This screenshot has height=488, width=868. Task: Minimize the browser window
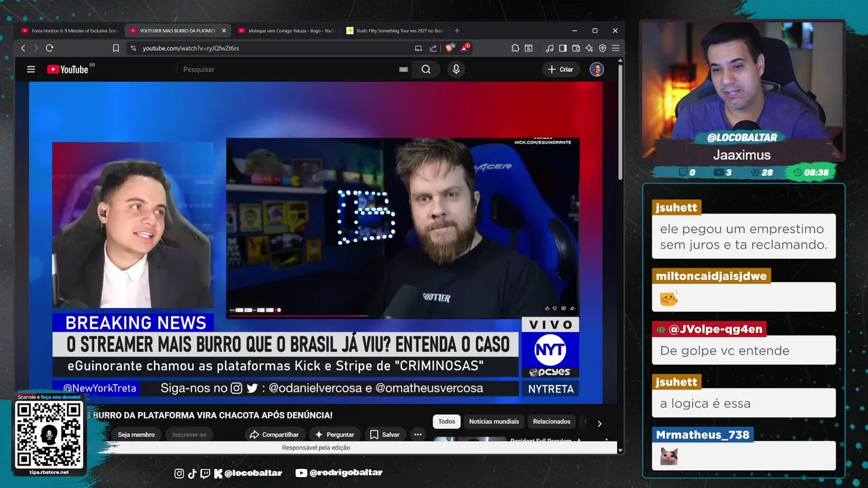click(574, 30)
